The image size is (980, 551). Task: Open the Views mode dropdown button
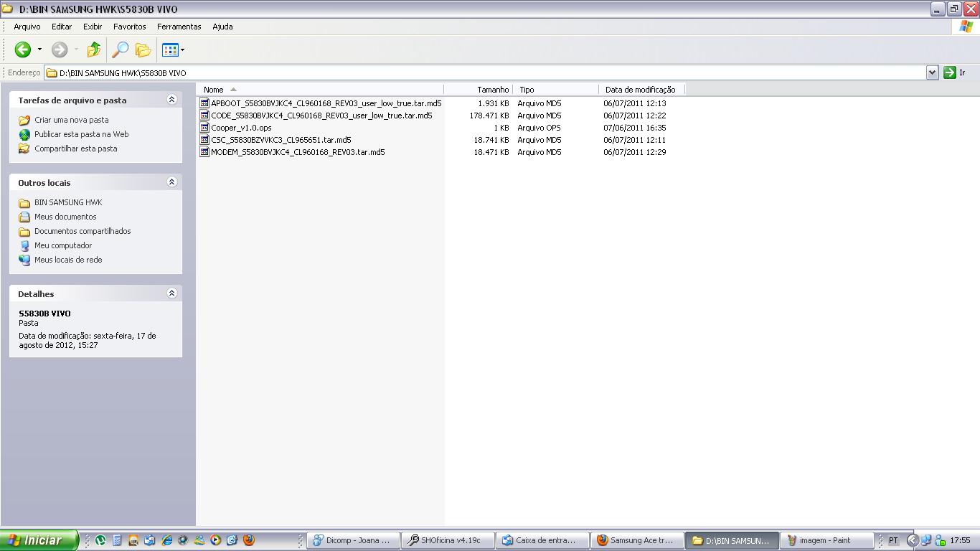coord(173,50)
